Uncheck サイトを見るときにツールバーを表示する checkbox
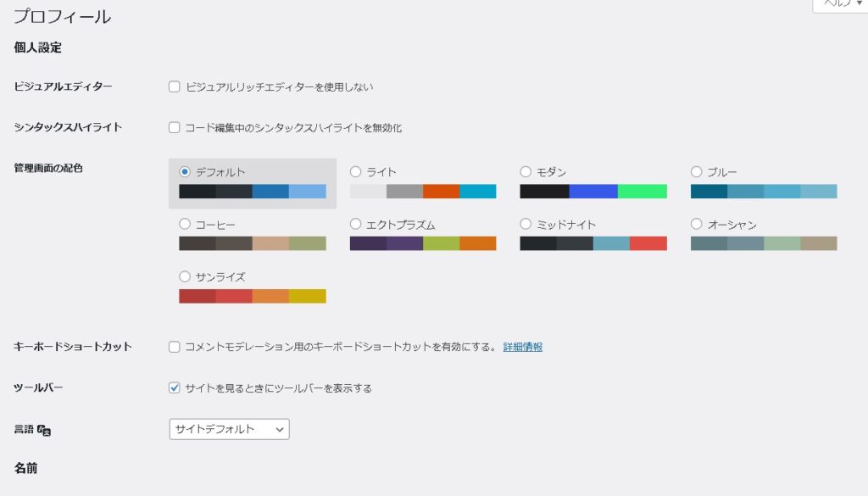Viewport: 868px width, 496px height. pos(175,388)
